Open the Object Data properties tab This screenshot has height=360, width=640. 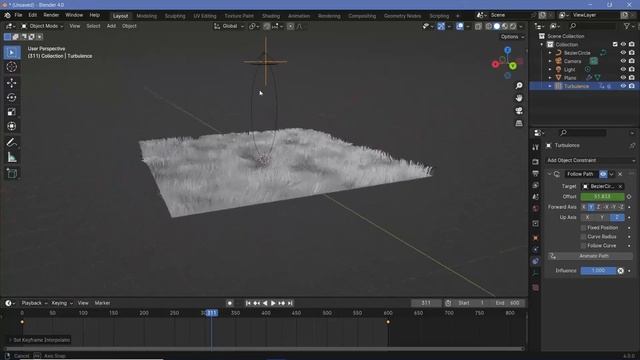(536, 273)
